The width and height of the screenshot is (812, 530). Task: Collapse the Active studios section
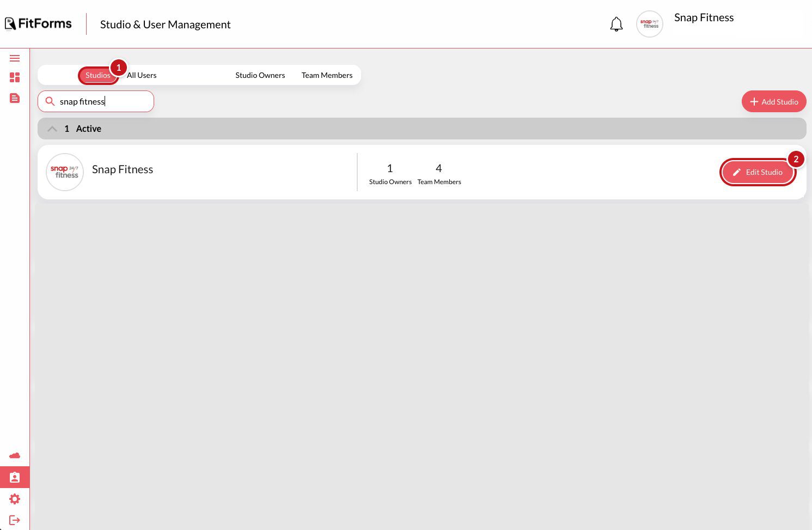[x=52, y=129]
